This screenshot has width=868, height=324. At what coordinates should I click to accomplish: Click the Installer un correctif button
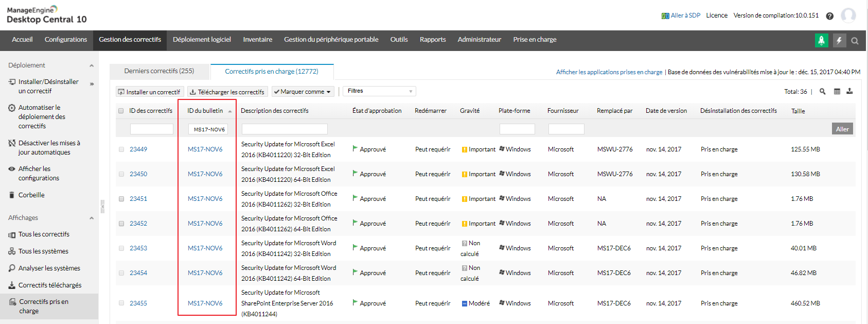point(150,92)
